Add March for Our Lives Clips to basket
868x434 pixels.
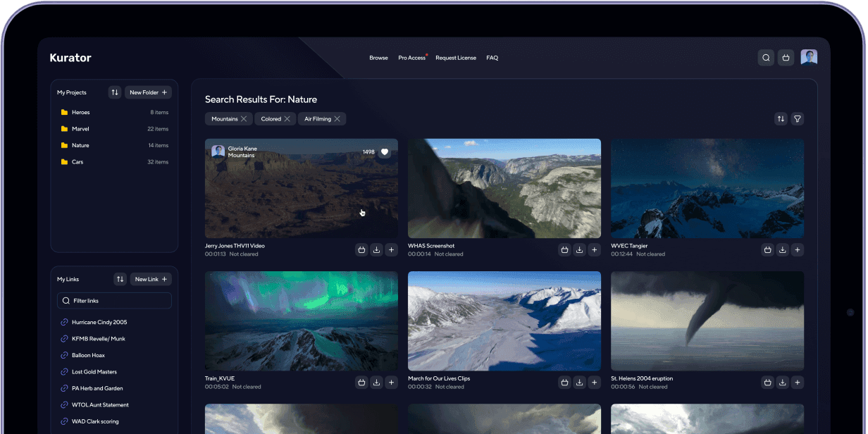564,383
